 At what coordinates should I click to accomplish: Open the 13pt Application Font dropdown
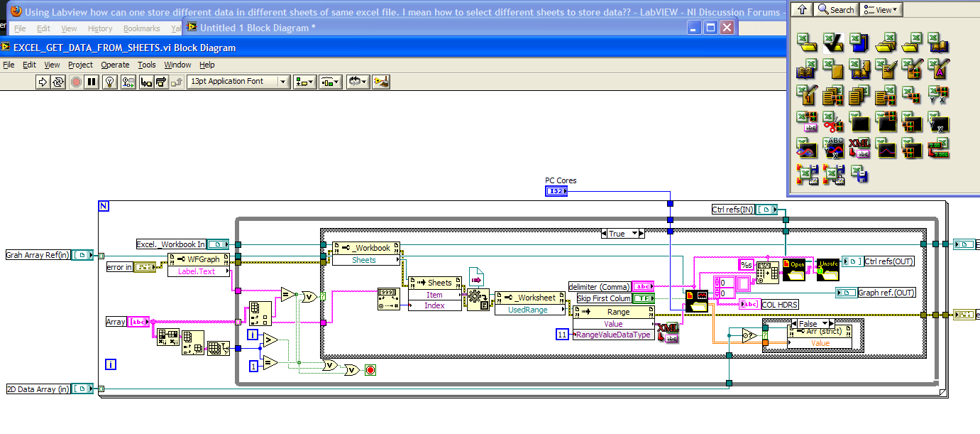tap(283, 82)
